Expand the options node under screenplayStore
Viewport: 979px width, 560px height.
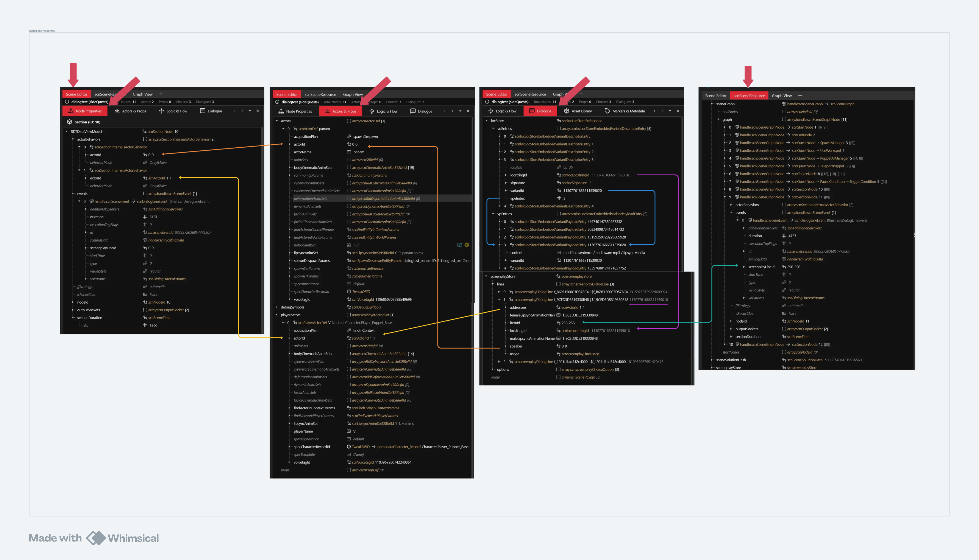tap(492, 370)
